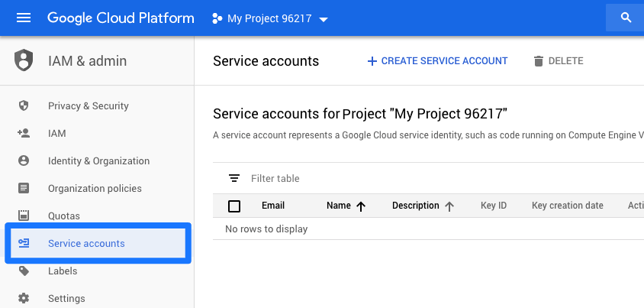This screenshot has width=644, height=308.
Task: Click the Settings gear icon
Action: pyautogui.click(x=24, y=299)
